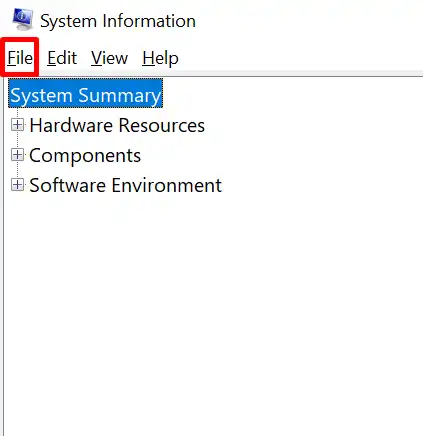Click blank area right of System Summary

tap(290, 93)
